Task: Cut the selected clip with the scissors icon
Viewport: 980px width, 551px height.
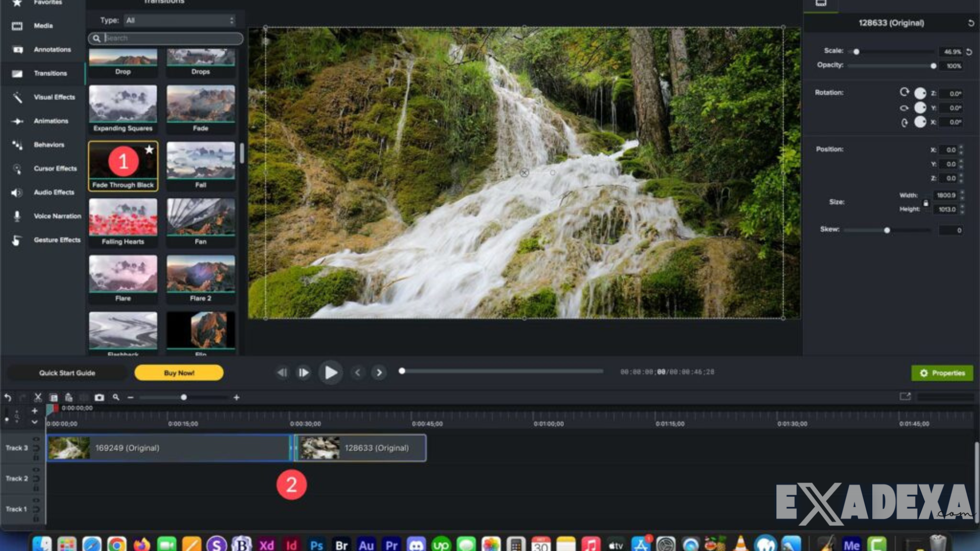Action: point(38,397)
